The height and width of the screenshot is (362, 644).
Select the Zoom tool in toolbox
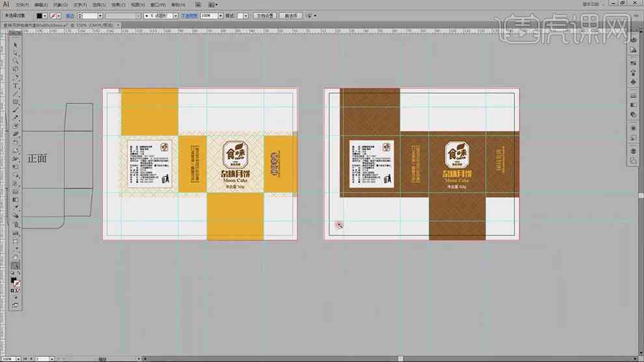pyautogui.click(x=16, y=266)
